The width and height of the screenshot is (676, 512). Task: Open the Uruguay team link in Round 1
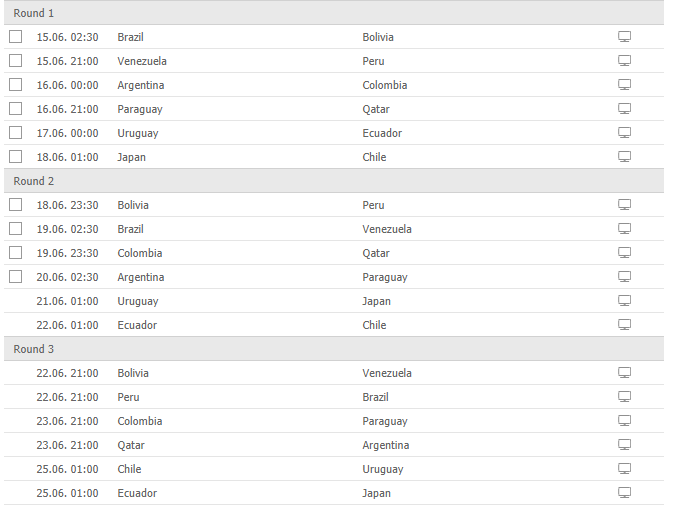[138, 133]
